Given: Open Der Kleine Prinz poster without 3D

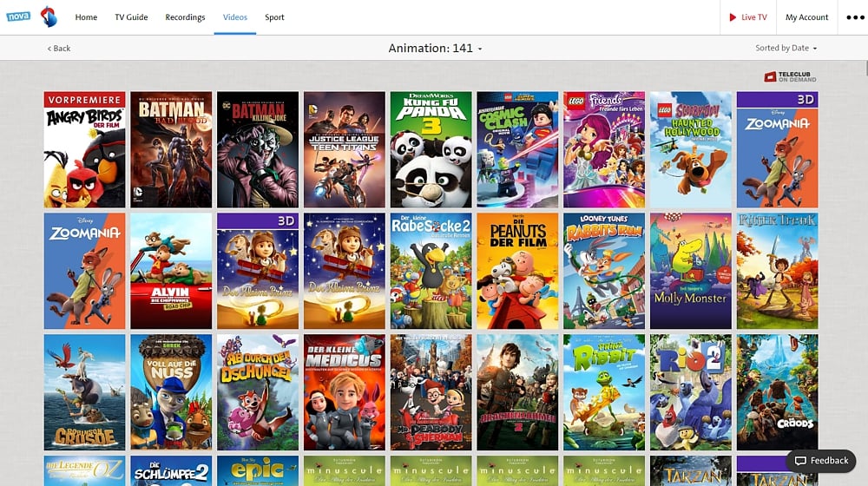Looking at the screenshot, I should tap(345, 272).
